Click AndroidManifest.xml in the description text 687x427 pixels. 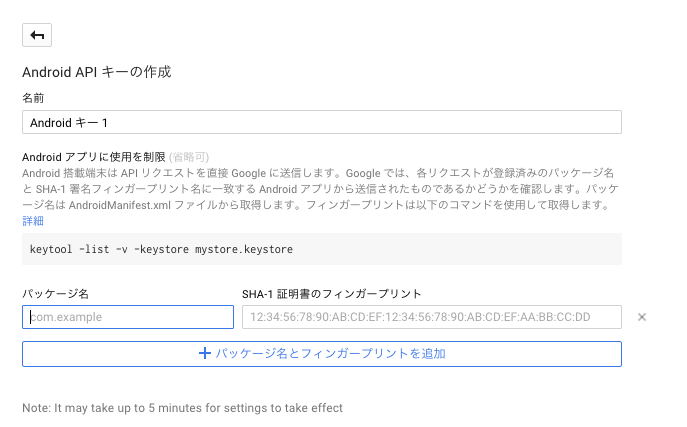[x=120, y=205]
